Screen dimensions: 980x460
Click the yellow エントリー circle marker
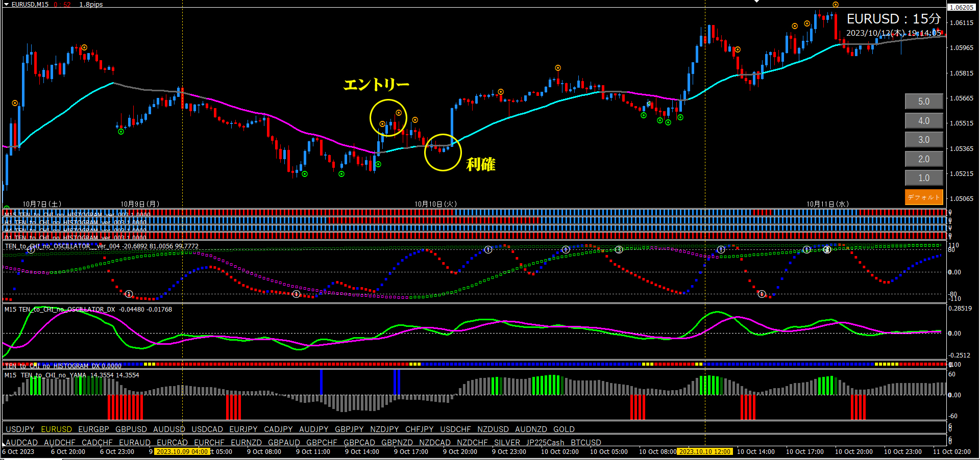click(x=388, y=118)
